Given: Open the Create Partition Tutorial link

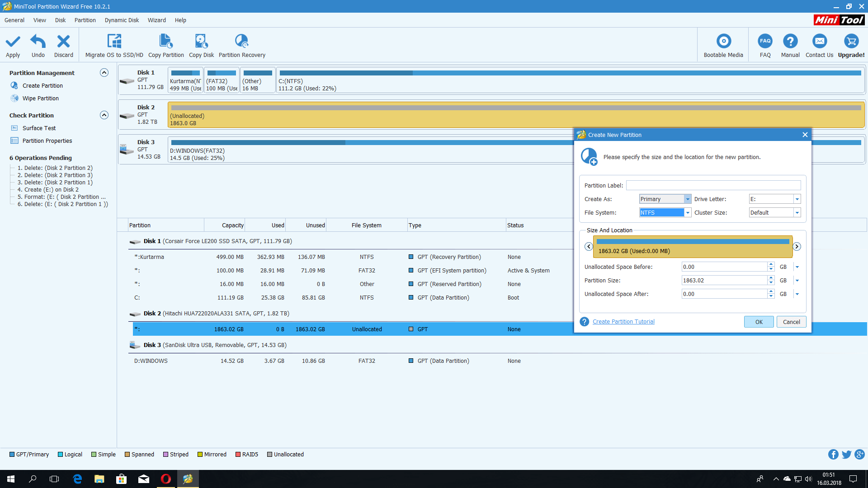Looking at the screenshot, I should [x=623, y=322].
